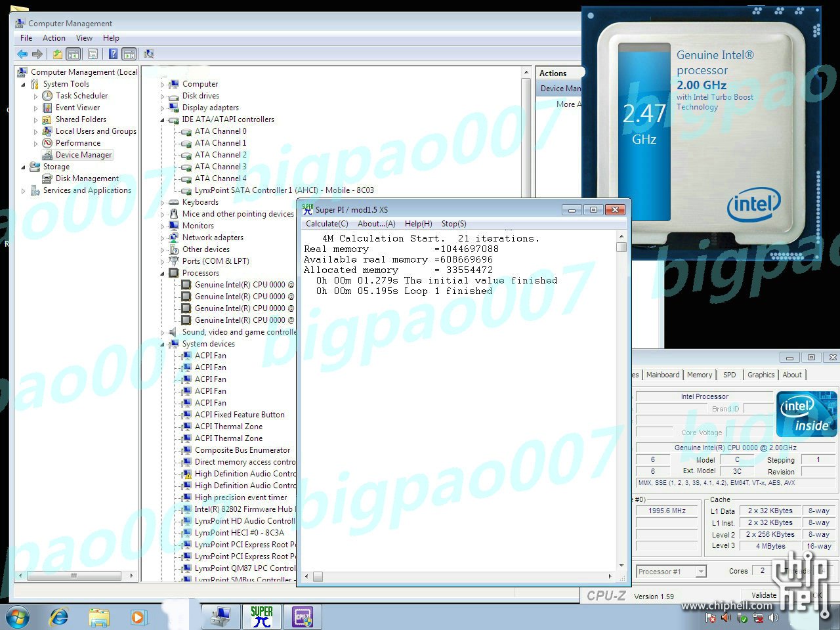
Task: Switch to Computer Management taskbar button
Action: pos(220,617)
